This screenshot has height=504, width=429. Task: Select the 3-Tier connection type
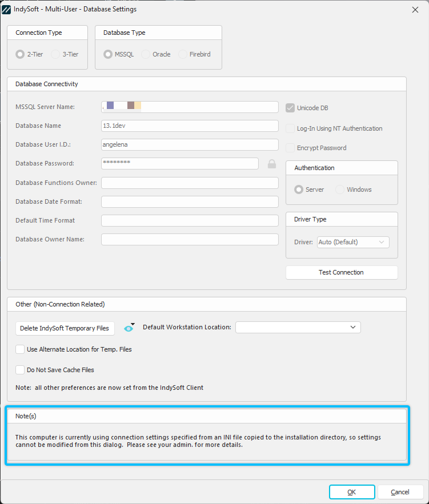(x=55, y=54)
